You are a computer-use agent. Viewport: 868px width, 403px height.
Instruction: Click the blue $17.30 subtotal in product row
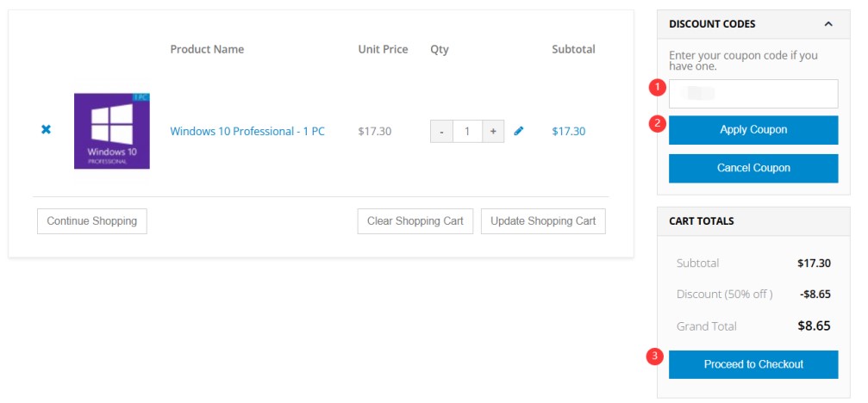(x=568, y=132)
